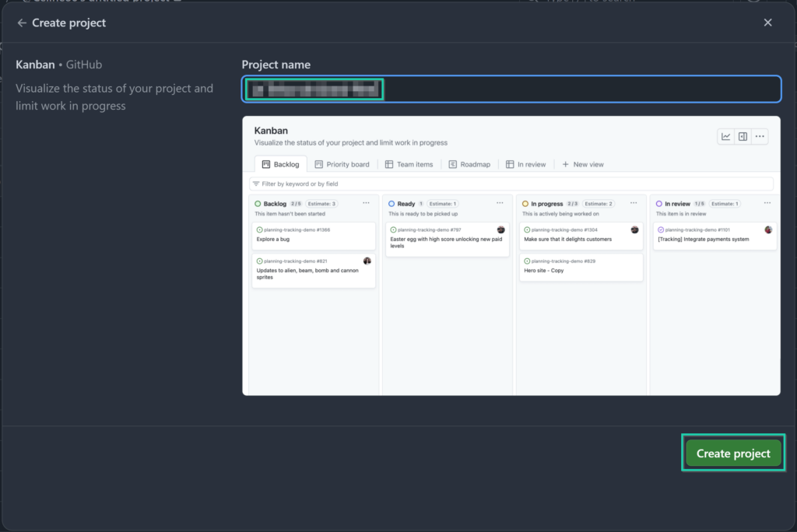Open the three-dot menu beside the panel icon
The height and width of the screenshot is (532, 797).
click(x=760, y=136)
